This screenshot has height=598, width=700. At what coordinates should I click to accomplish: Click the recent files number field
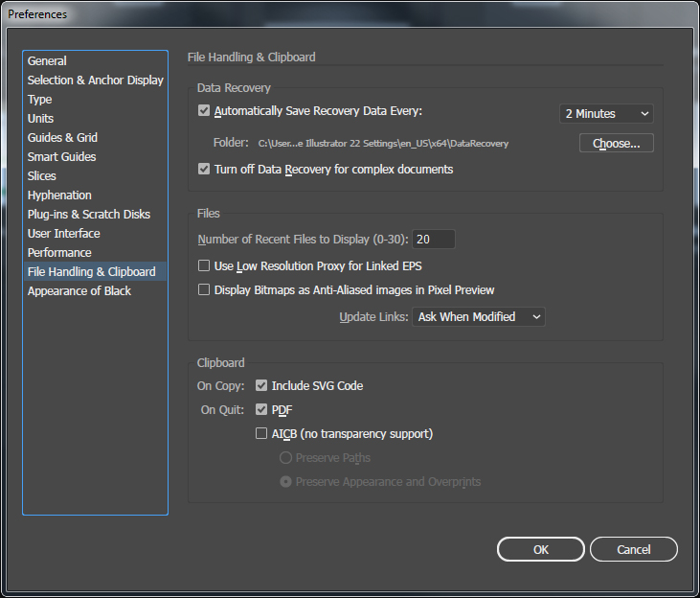point(434,240)
